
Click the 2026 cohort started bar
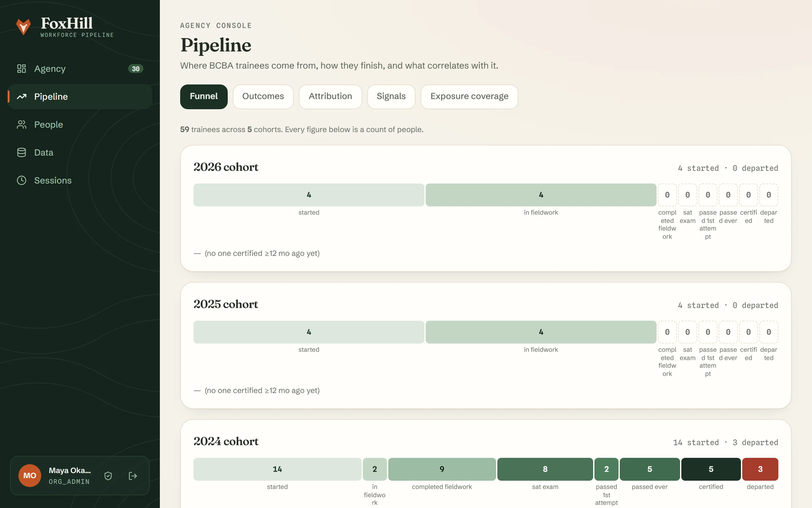coord(309,195)
